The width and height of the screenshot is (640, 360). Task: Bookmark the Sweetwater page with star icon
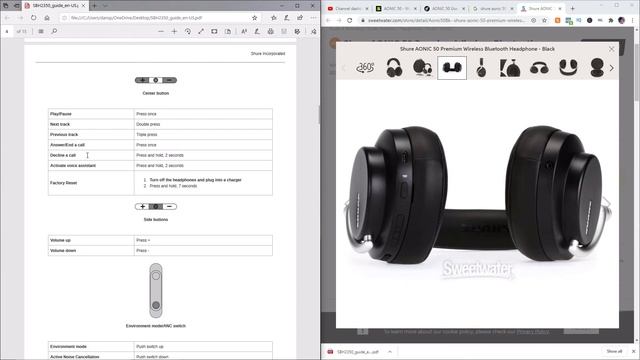tap(544, 20)
